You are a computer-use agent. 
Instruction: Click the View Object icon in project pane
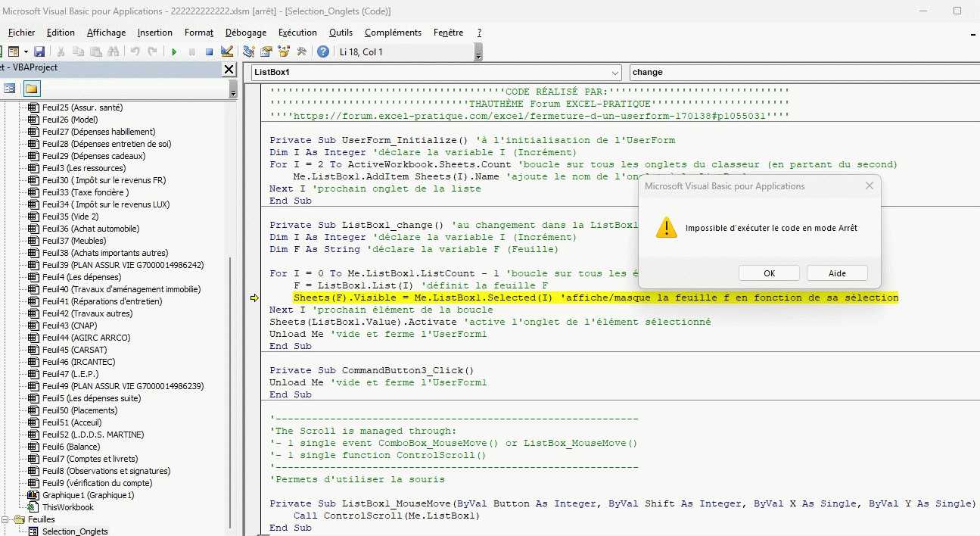(10, 89)
